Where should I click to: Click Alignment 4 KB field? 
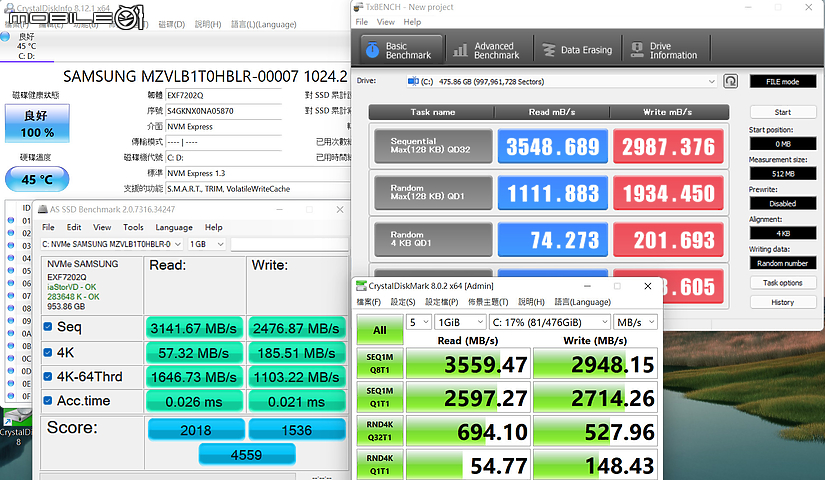[782, 233]
